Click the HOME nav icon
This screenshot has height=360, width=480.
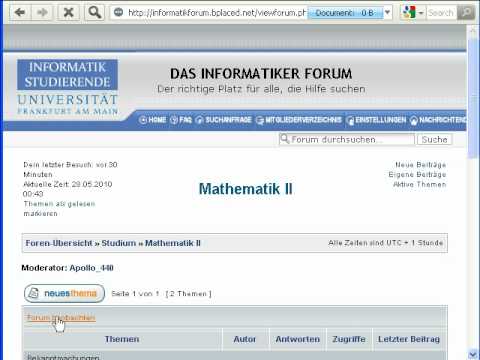pyautogui.click(x=143, y=120)
